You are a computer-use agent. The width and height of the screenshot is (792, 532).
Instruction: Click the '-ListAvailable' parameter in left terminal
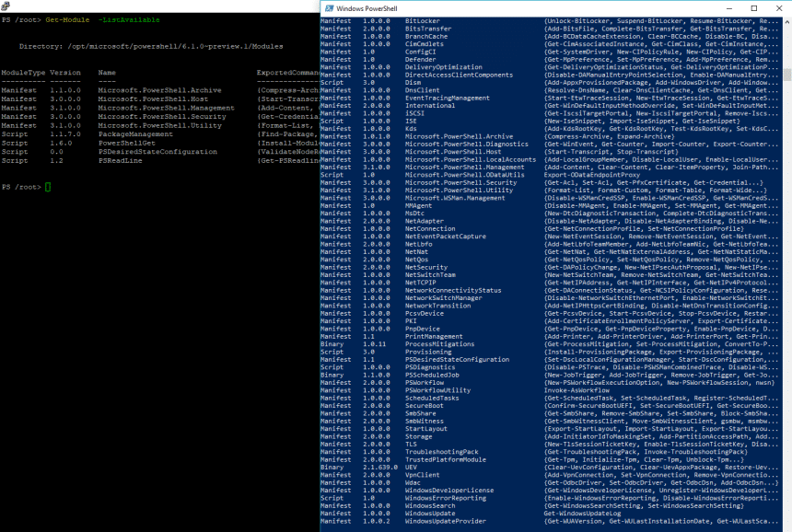129,19
